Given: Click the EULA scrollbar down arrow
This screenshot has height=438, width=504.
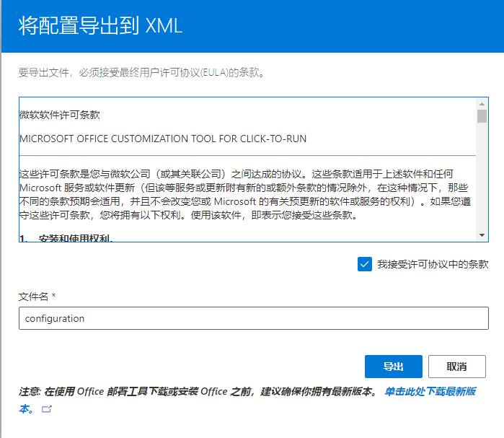Looking at the screenshot, I should tap(482, 235).
